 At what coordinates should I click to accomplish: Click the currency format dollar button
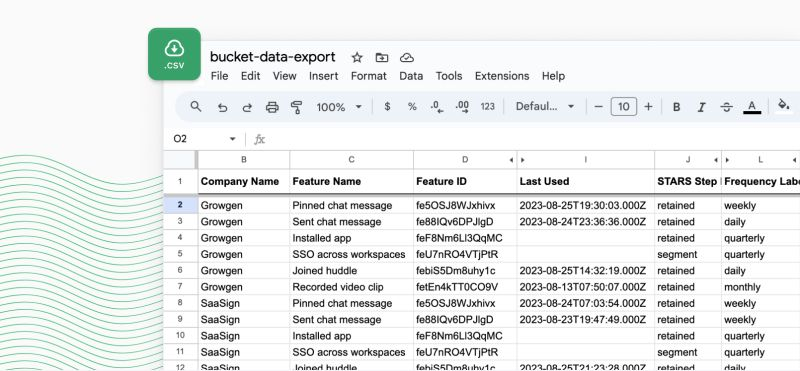[x=387, y=107]
